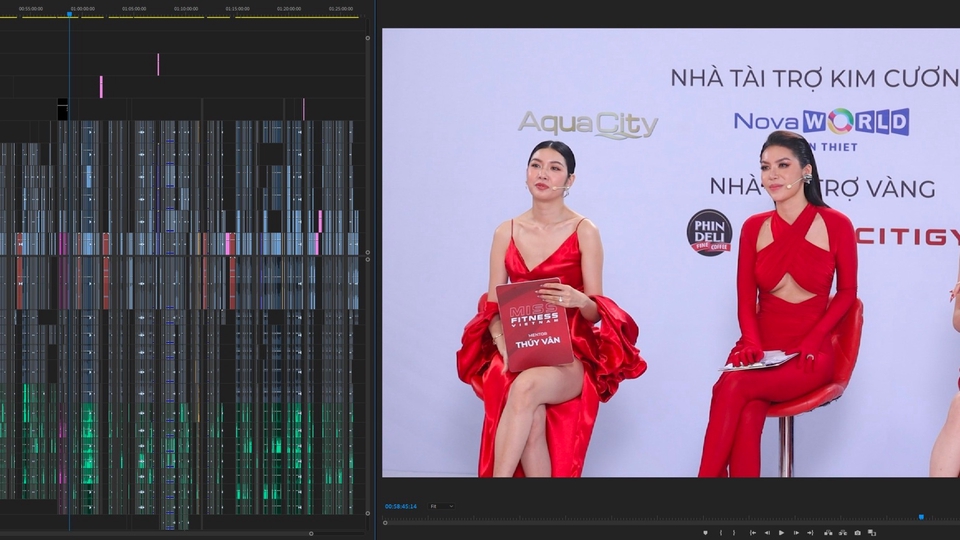Click the timeline playhead on the ruler
This screenshot has height=540, width=960.
tap(69, 14)
